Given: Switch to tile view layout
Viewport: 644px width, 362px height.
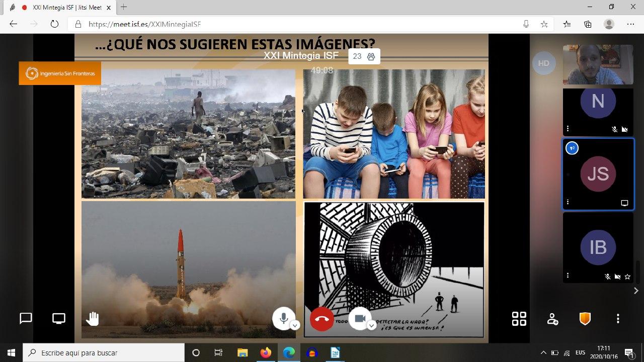Looking at the screenshot, I should pos(519,319).
